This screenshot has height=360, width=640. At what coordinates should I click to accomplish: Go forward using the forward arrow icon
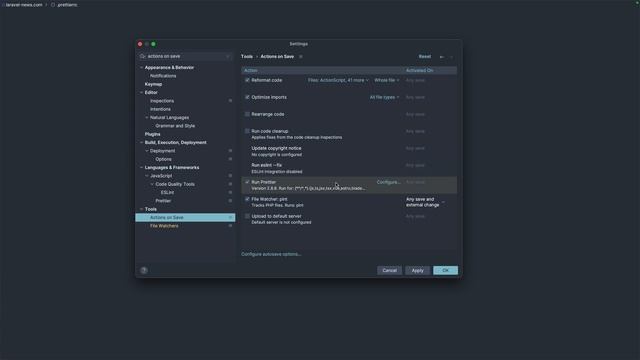pos(451,57)
